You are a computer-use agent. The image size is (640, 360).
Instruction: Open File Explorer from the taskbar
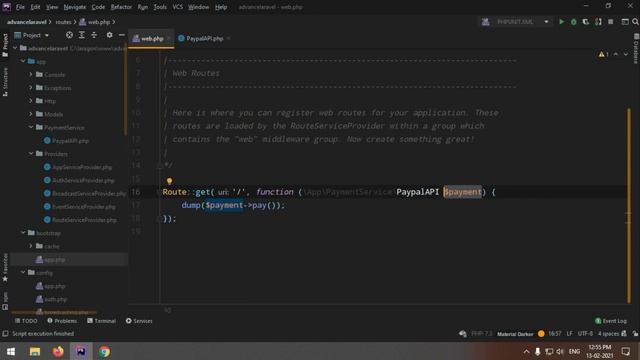(x=35, y=351)
